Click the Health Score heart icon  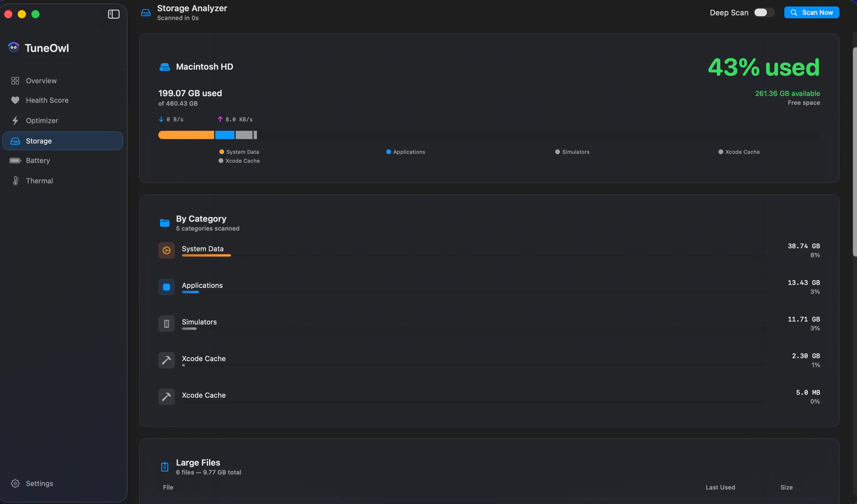pyautogui.click(x=15, y=100)
